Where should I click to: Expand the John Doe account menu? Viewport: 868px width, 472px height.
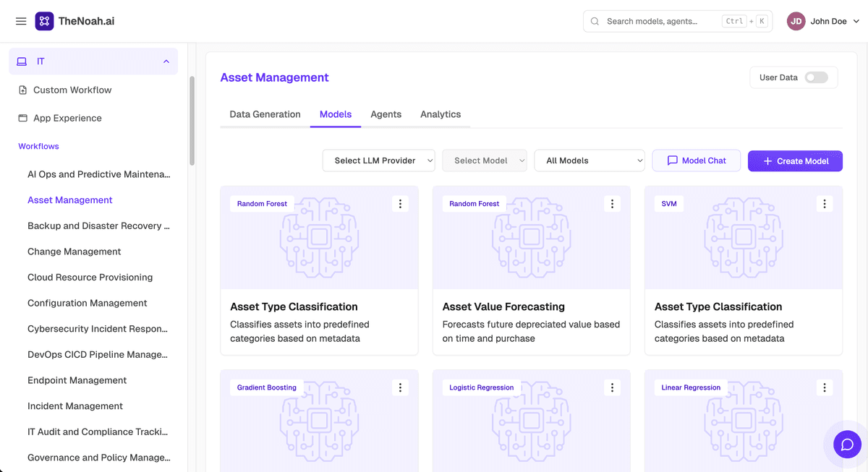click(x=824, y=21)
